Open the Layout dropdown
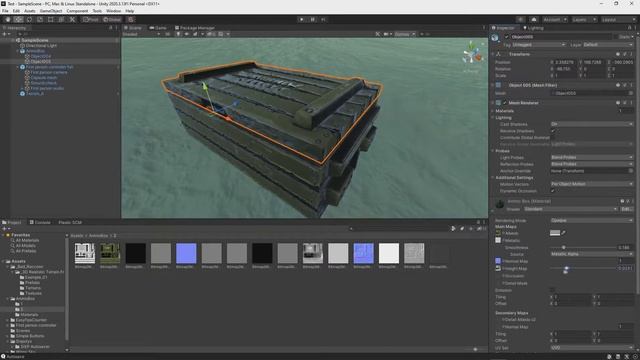The image size is (640, 360). coord(618,19)
